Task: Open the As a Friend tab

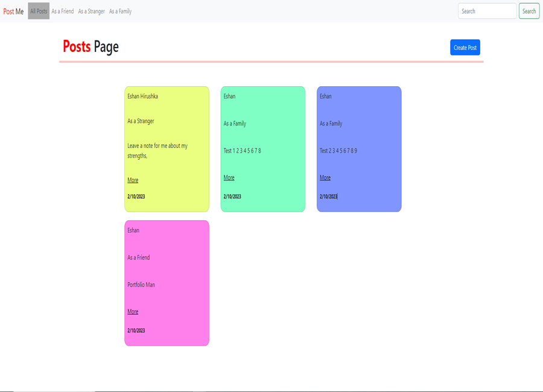Action: tap(63, 11)
